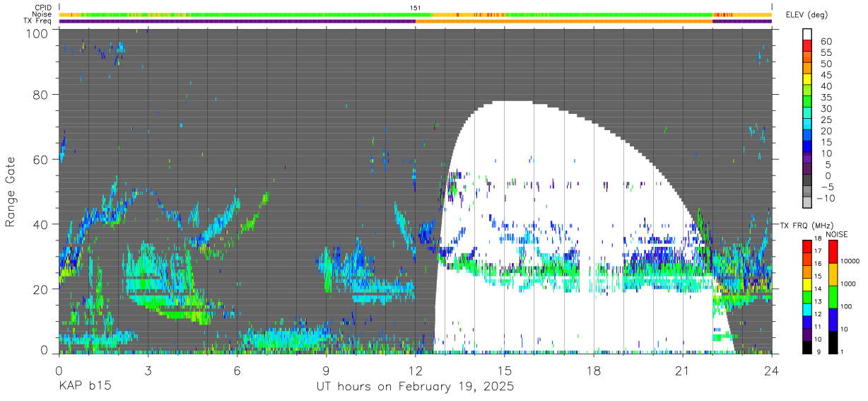Click the NOISE colorbar label 1000
The height and width of the screenshot is (401, 868).
click(848, 285)
